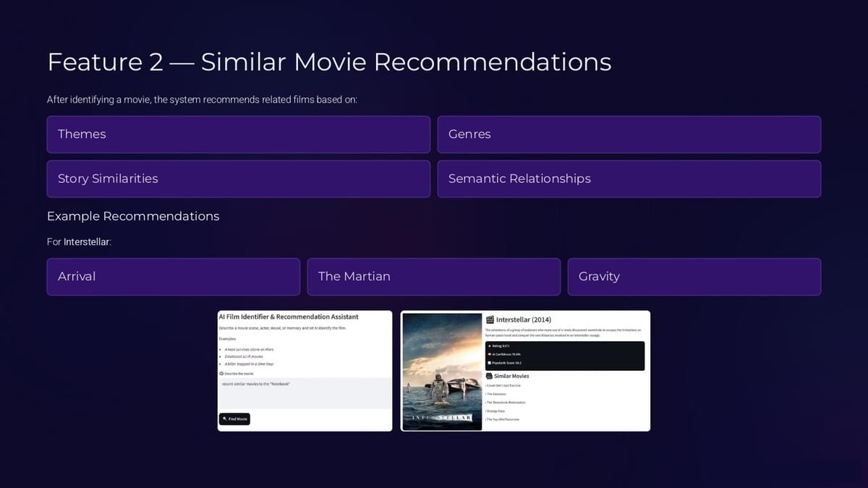
Task: Click the 'A man survives alone on Mars' example
Action: (x=249, y=349)
